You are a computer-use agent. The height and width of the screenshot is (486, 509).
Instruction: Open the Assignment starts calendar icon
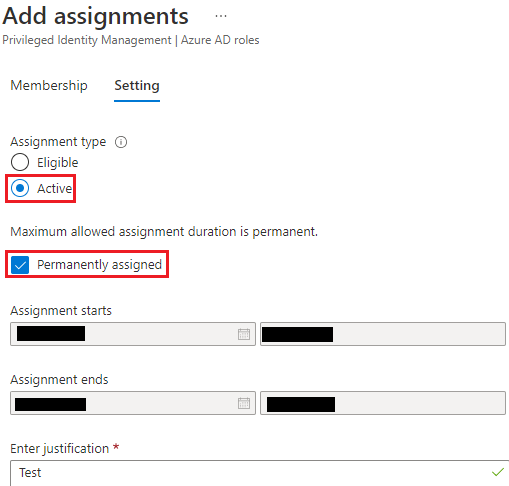pyautogui.click(x=244, y=334)
